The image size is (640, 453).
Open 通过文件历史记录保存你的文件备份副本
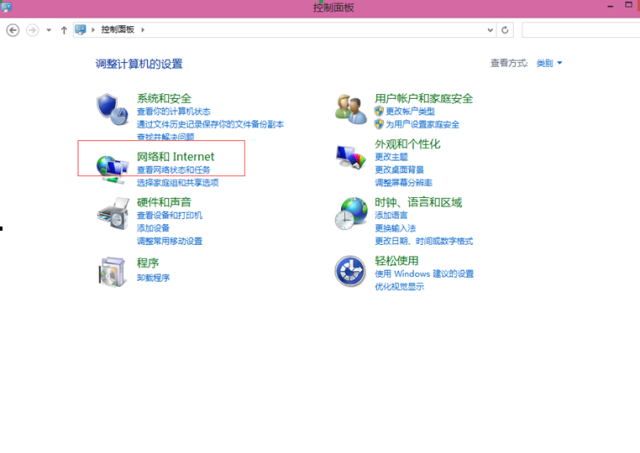click(x=210, y=124)
